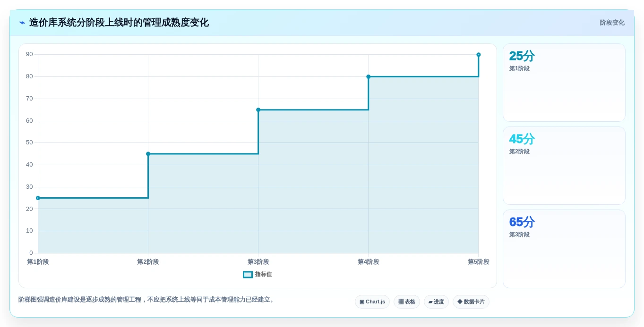Click the 第5阶段 x-axis label
Image resolution: width=644 pixels, height=327 pixels.
point(478,262)
